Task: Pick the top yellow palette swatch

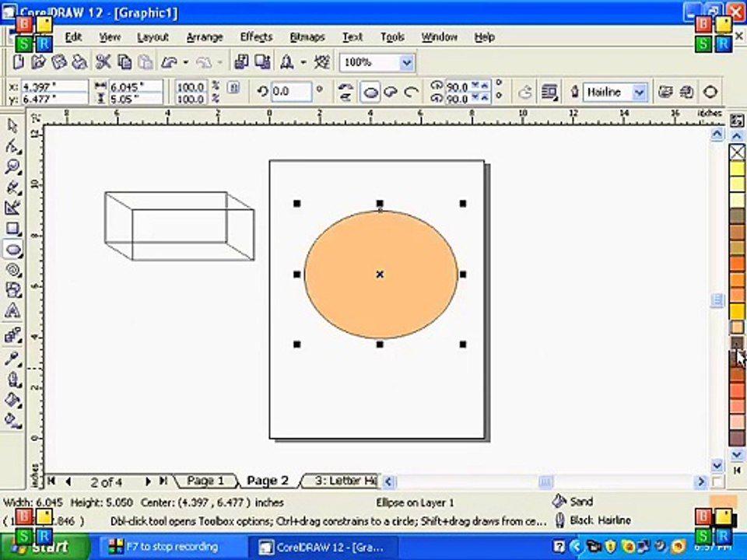Action: (737, 169)
